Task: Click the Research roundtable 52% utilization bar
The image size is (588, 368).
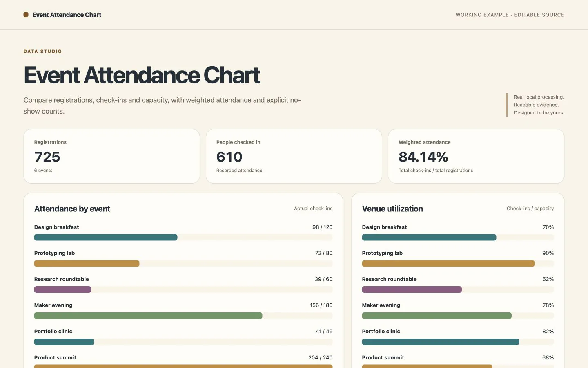Action: click(412, 289)
